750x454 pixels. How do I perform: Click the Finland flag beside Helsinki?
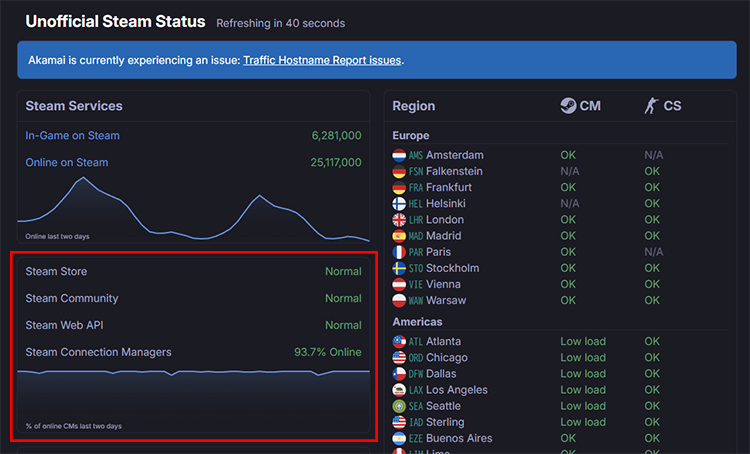point(399,204)
